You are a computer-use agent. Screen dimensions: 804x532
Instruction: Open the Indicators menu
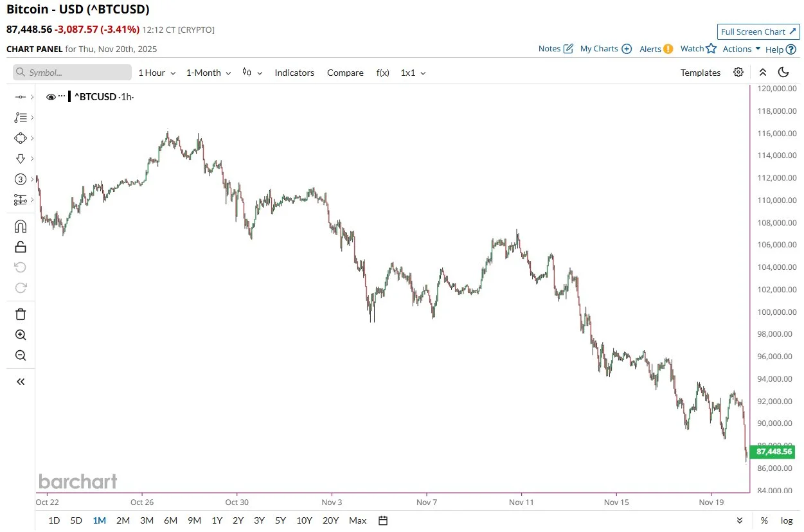[x=294, y=73]
